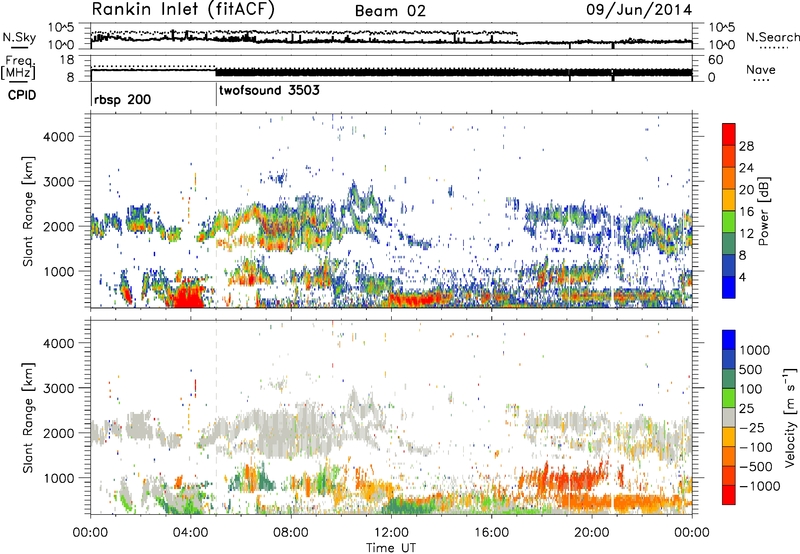Screen dimensions: 800x554
Task: Click the '16:00' time tick label
Action: click(x=491, y=533)
